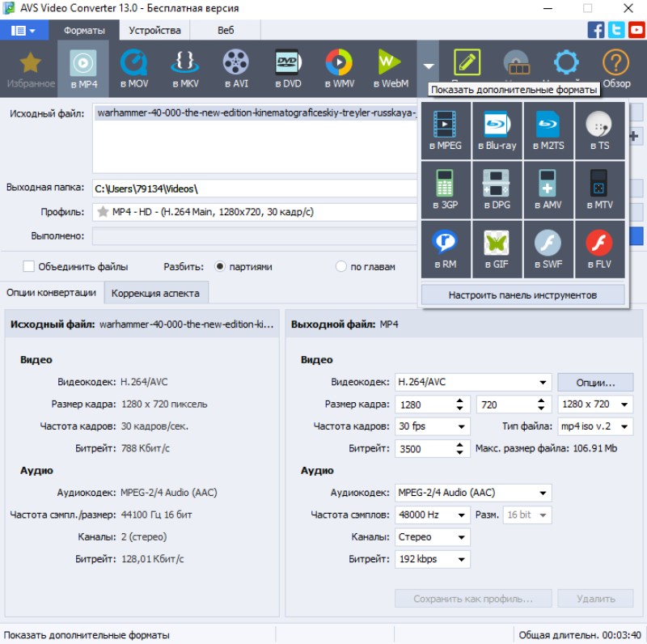
Task: Open the main menu dropdown button
Action: pyautogui.click(x=24, y=30)
